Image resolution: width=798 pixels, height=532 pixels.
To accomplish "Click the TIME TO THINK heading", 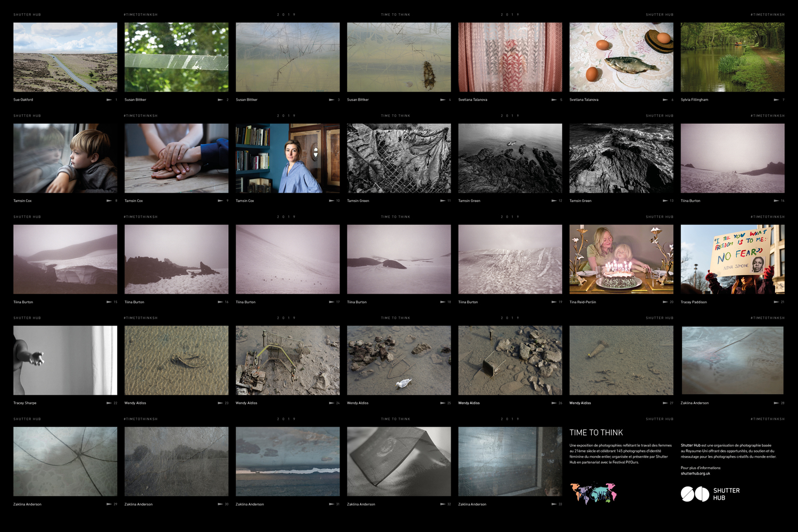I will click(596, 433).
